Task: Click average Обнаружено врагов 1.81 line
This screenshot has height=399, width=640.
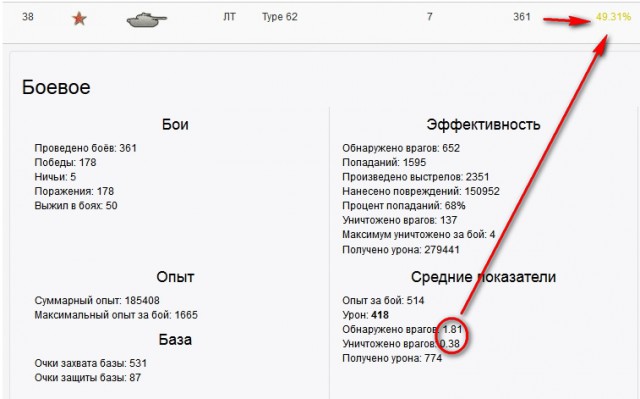Action: click(x=402, y=329)
